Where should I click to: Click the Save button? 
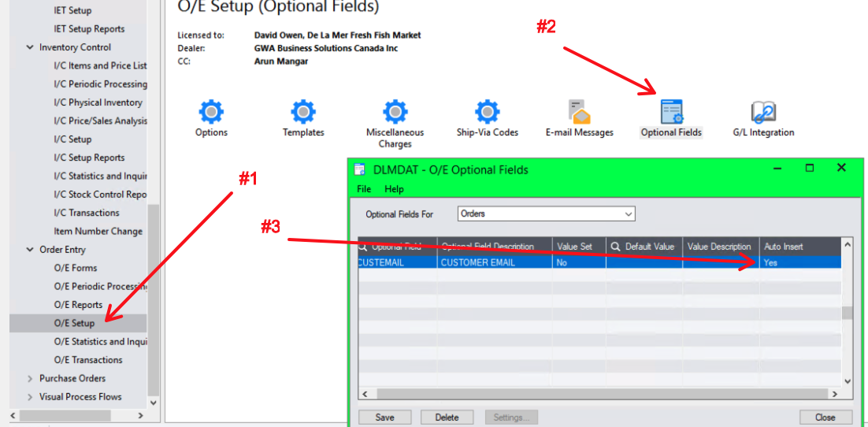point(385,417)
